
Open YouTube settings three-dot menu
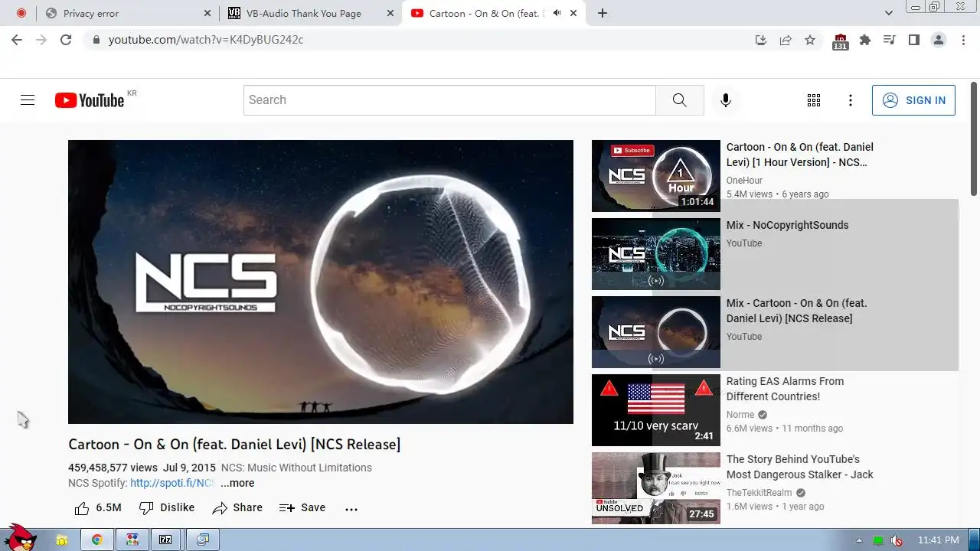(851, 100)
